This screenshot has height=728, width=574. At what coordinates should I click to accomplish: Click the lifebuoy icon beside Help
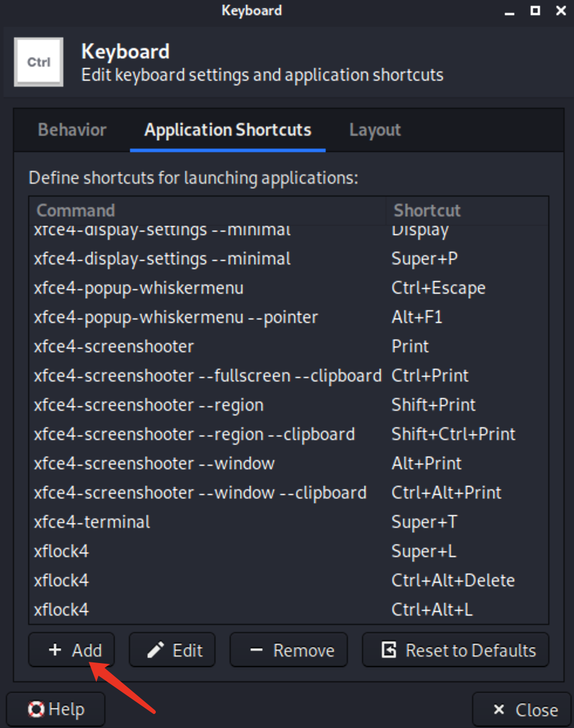pyautogui.click(x=37, y=709)
